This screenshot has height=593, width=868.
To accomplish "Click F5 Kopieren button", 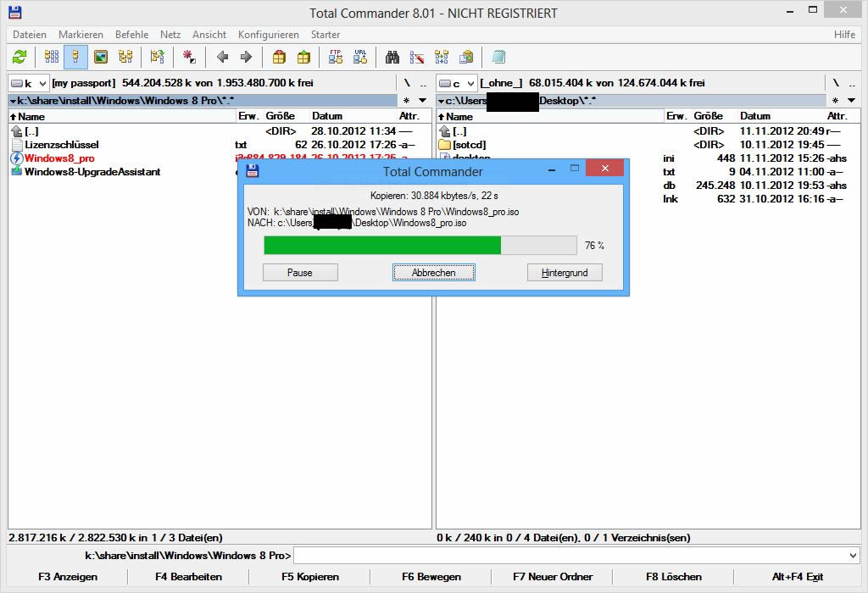I will [310, 577].
